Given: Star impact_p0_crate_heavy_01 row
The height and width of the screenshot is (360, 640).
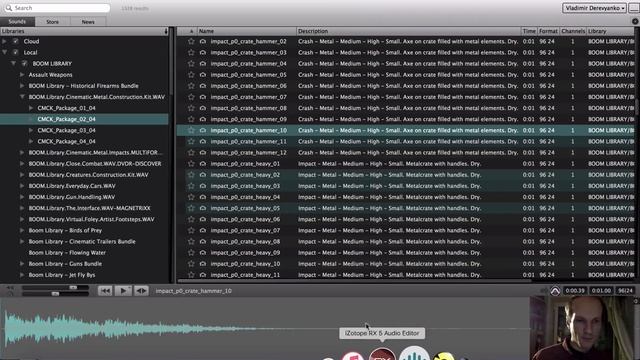Looking at the screenshot, I should [191, 164].
